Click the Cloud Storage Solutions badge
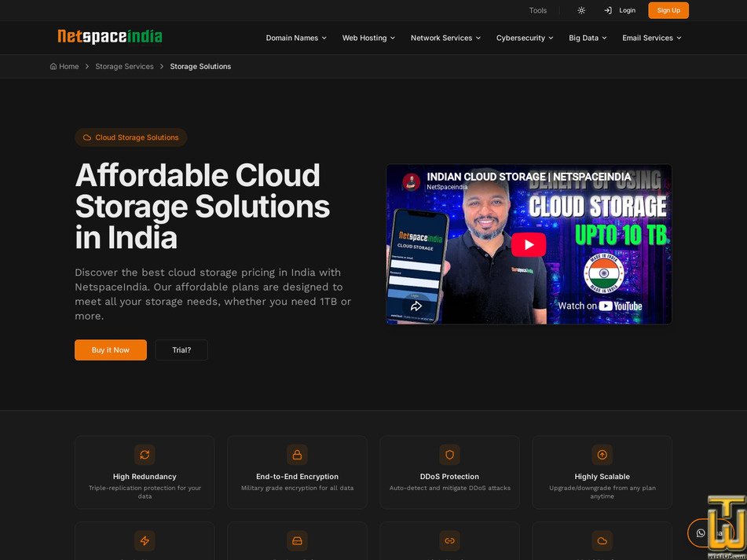The image size is (747, 560). pos(131,137)
